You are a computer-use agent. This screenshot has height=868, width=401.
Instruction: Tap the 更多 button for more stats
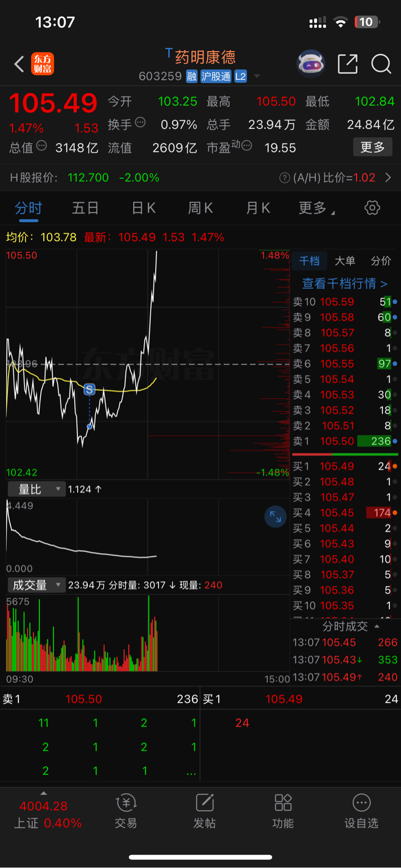click(x=373, y=147)
